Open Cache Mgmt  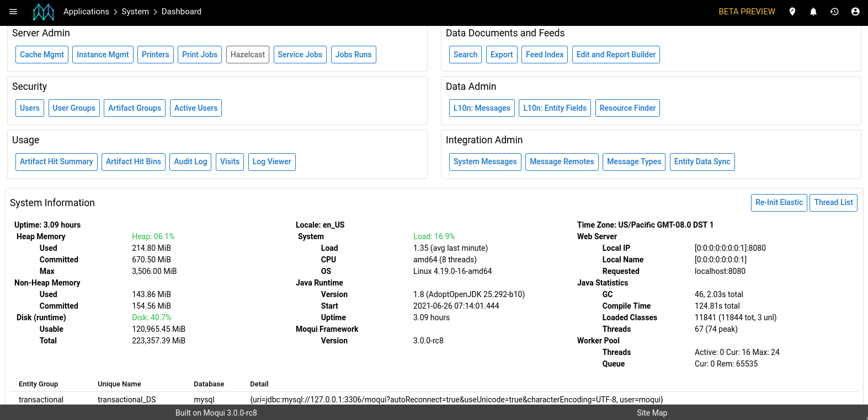[x=42, y=55]
